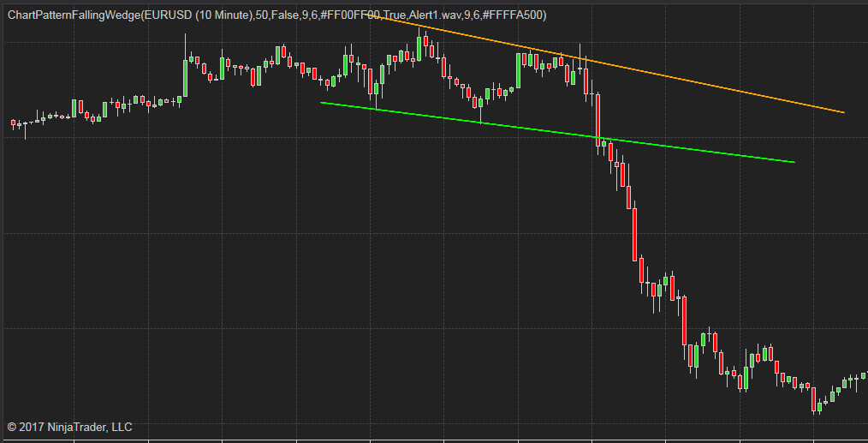
Task: Click the #FFFFA500 orange color code
Action: pos(513,15)
